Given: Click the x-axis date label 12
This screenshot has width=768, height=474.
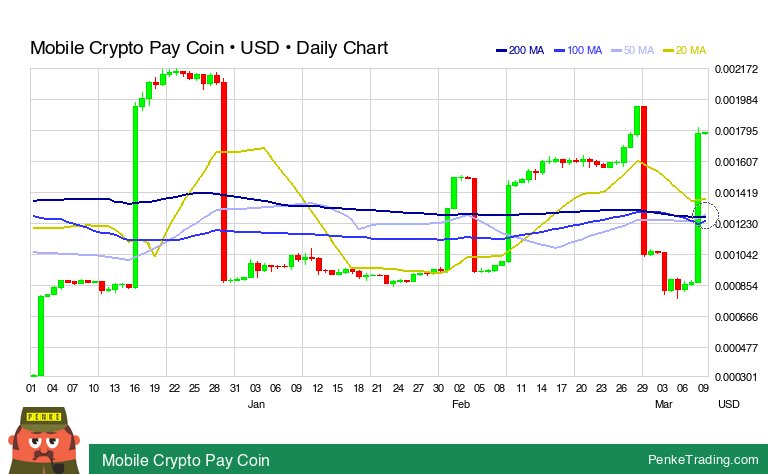Looking at the screenshot, I should point(318,388).
